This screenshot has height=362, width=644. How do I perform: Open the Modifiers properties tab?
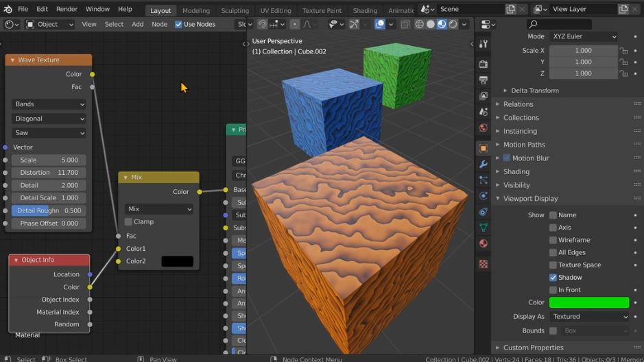click(484, 164)
